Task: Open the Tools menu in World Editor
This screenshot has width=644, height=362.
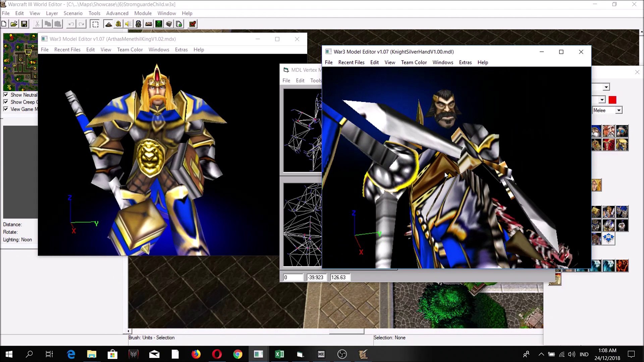Action: (x=95, y=13)
